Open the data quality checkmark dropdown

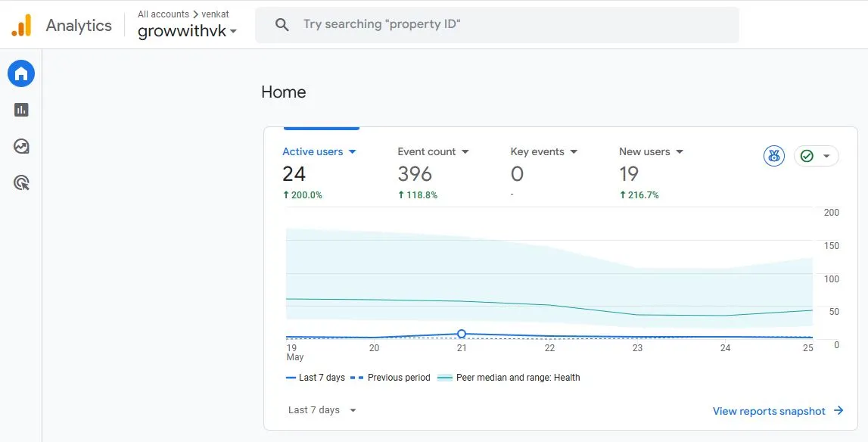point(816,156)
